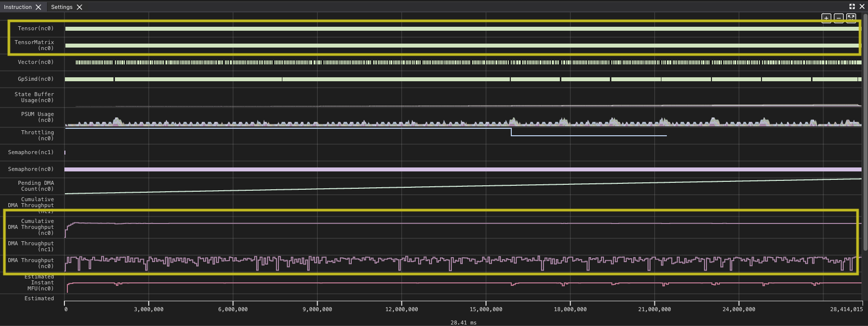Close the Instruction tab
Image resolution: width=868 pixels, height=326 pixels.
(x=38, y=7)
